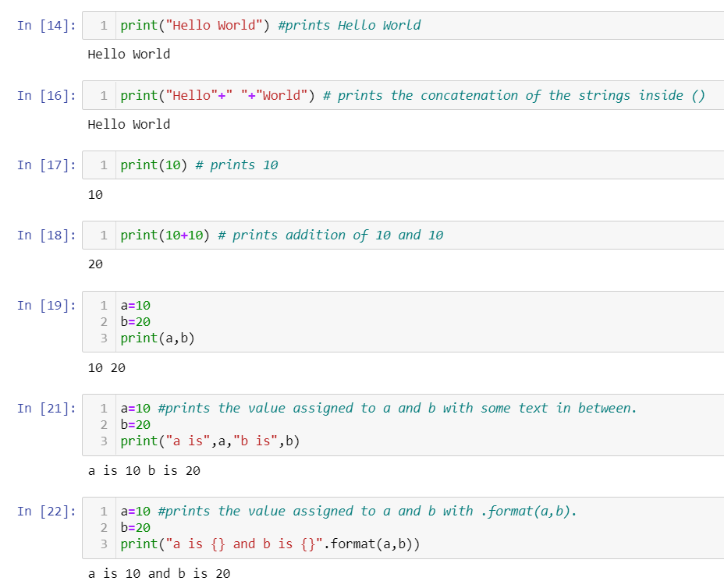Click 'Hello World' output under cell 14
Viewport: 724px width, 588px height.
(x=129, y=54)
